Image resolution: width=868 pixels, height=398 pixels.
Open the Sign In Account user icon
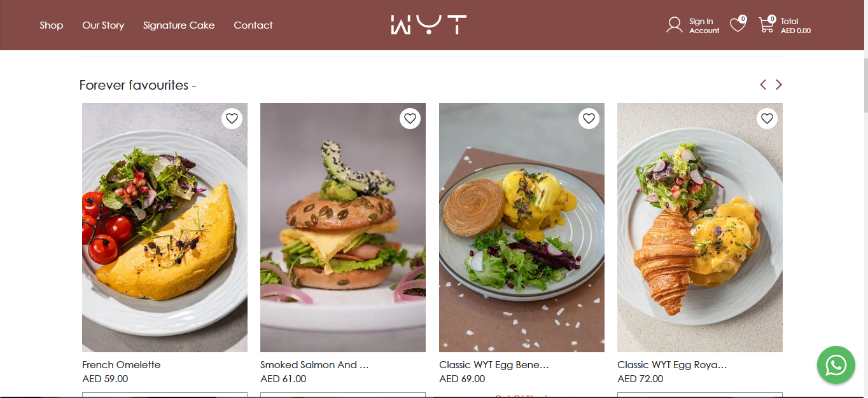pyautogui.click(x=674, y=25)
